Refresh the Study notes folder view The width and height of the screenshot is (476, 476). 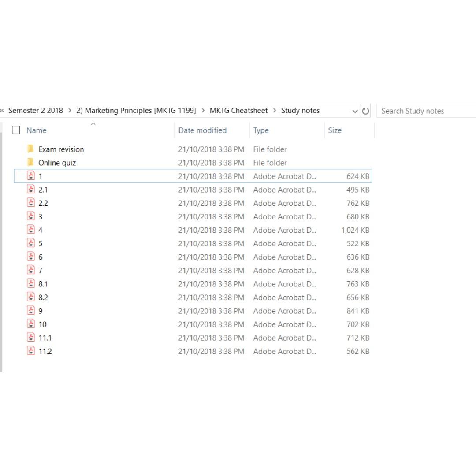365,111
